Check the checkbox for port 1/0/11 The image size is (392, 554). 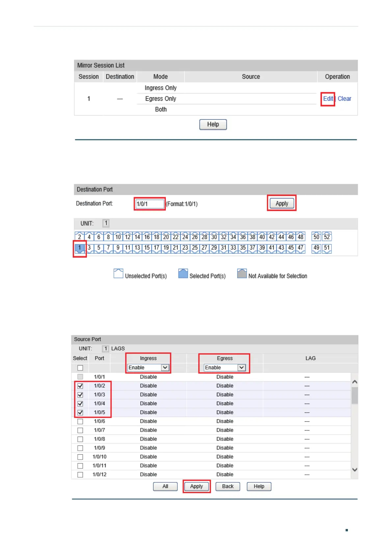click(x=80, y=466)
